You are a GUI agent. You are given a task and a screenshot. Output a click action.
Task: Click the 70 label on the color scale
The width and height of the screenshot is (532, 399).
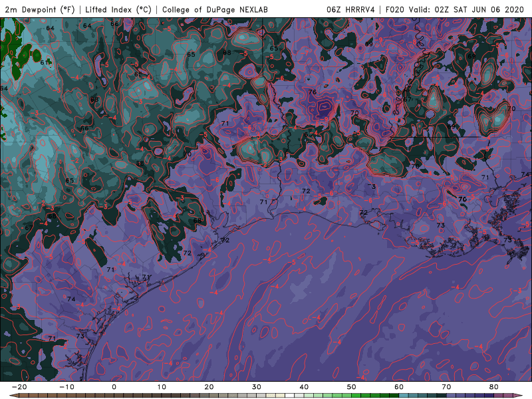coord(446,387)
